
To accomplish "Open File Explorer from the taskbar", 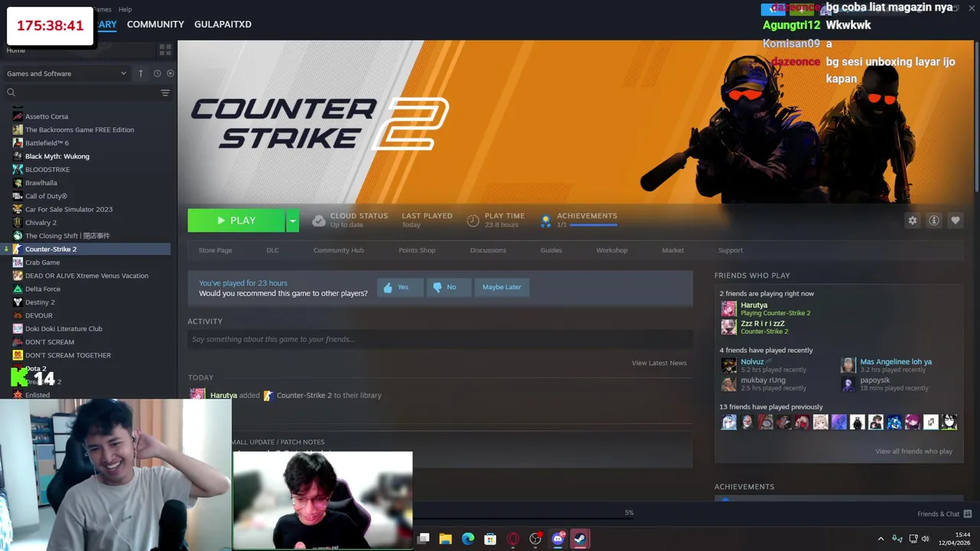I will (x=446, y=539).
